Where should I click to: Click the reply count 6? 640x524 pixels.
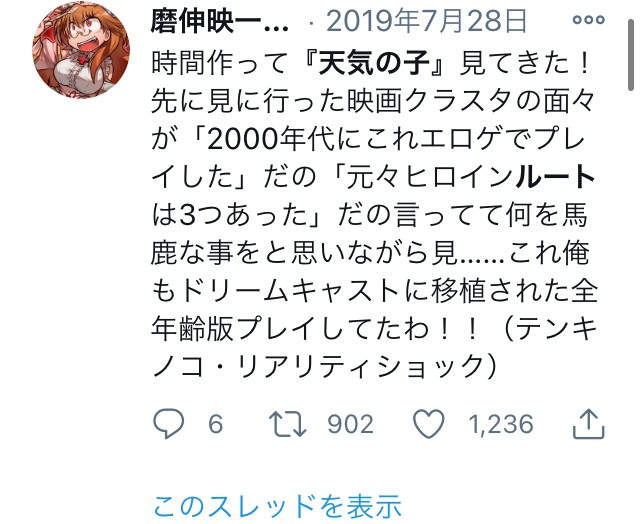point(216,424)
